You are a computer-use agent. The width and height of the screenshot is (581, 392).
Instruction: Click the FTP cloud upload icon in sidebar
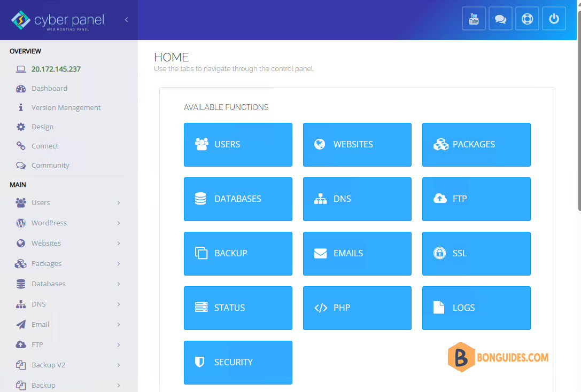click(21, 344)
